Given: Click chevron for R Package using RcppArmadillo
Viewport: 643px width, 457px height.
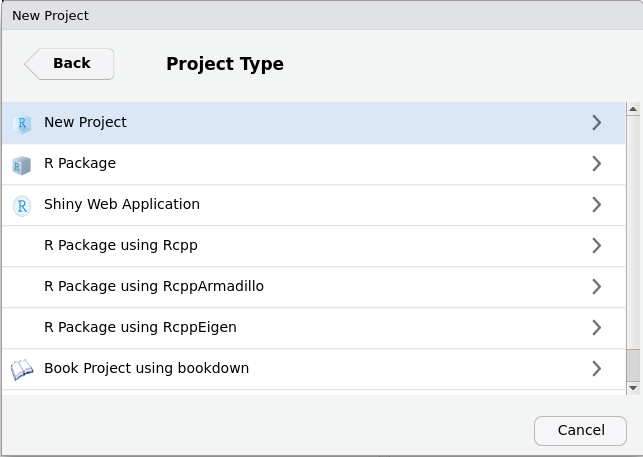Looking at the screenshot, I should click(596, 287).
